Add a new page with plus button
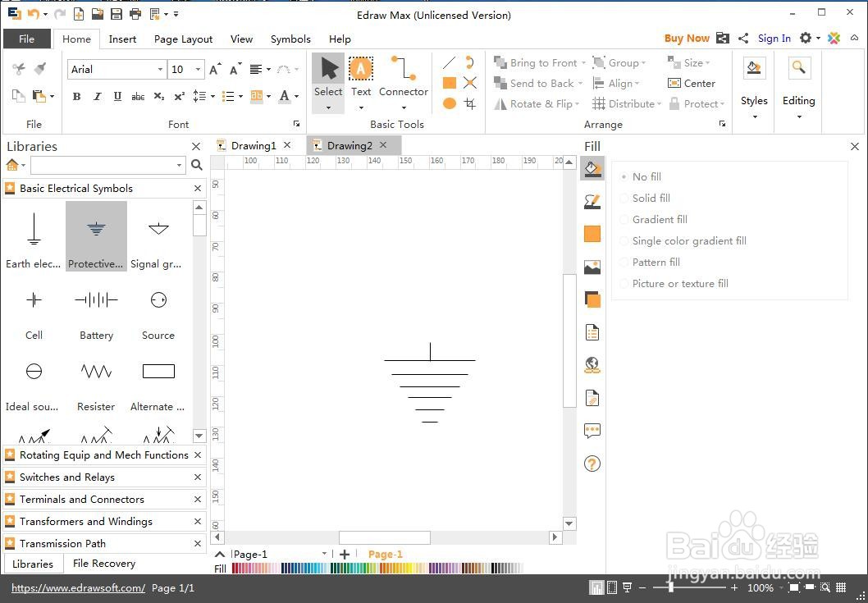 tap(345, 555)
